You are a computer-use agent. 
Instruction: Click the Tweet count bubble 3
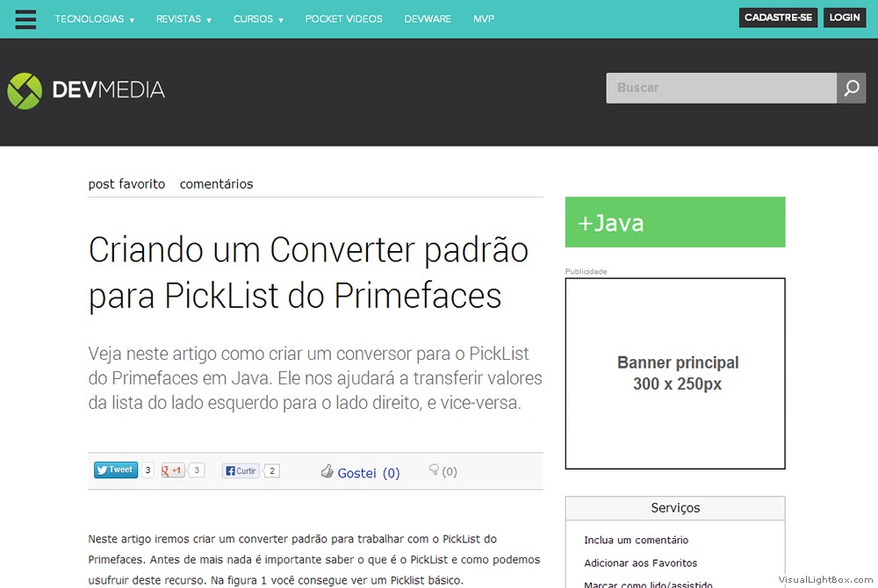(x=148, y=470)
